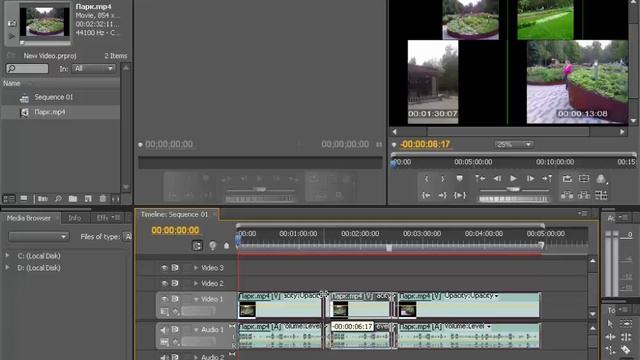Click the New Item icon in Project panel
Viewport: 640px width, 360px height.
[x=88, y=199]
